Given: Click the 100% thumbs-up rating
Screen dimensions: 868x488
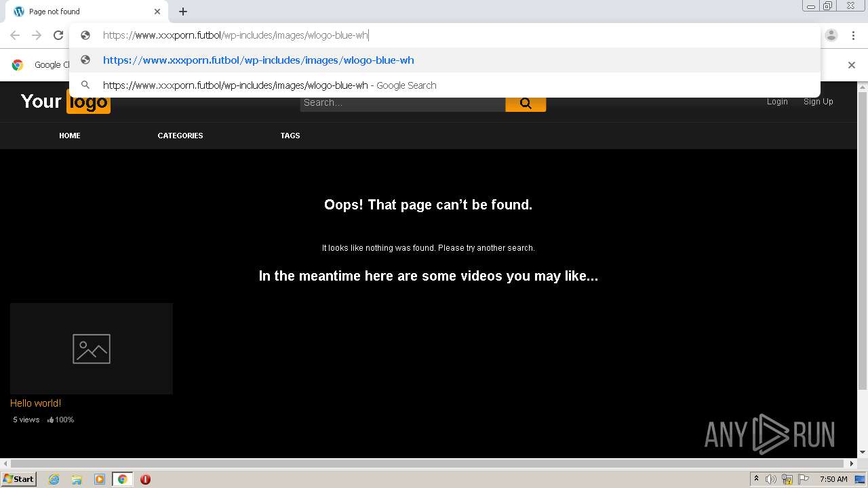Looking at the screenshot, I should point(61,420).
